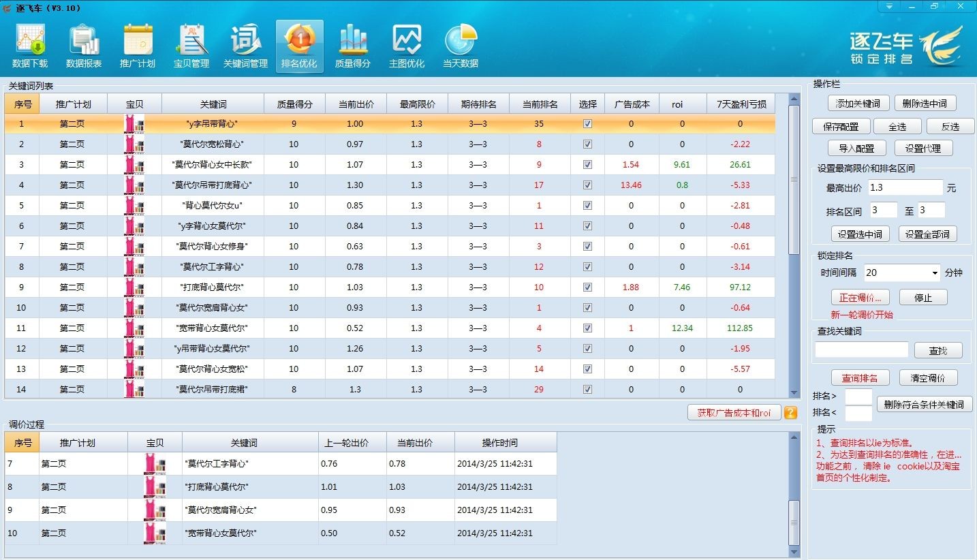Click keyword list scrollbar down arrow
The height and width of the screenshot is (560, 977).
tap(794, 393)
